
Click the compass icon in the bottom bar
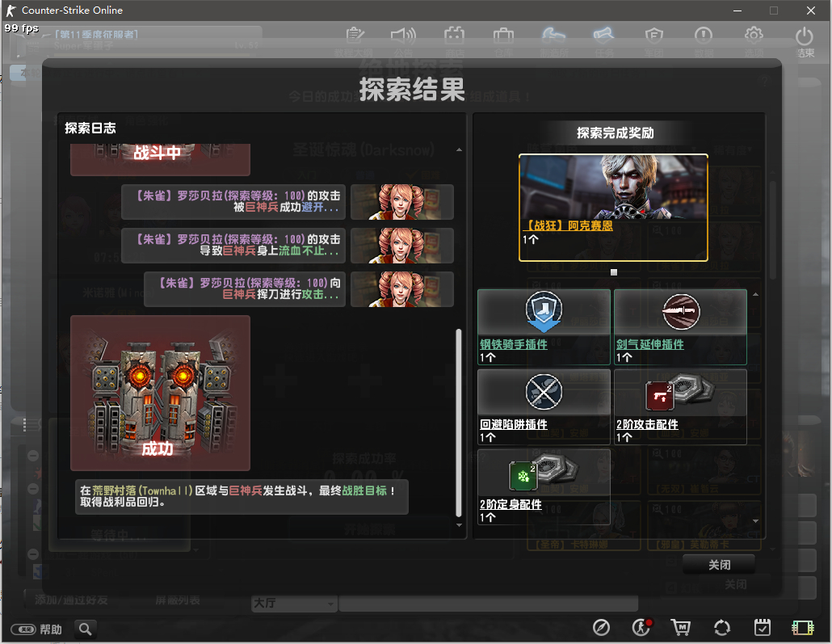click(601, 628)
